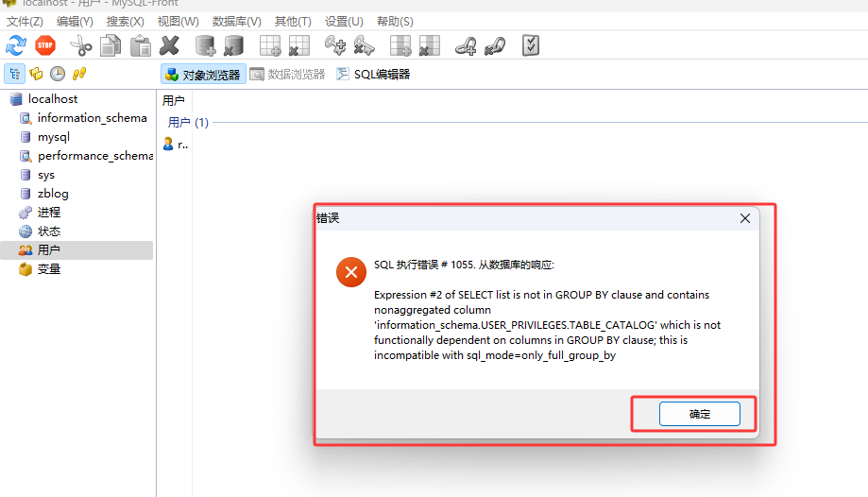
Task: Select information_schema database in tree
Action: [x=92, y=118]
